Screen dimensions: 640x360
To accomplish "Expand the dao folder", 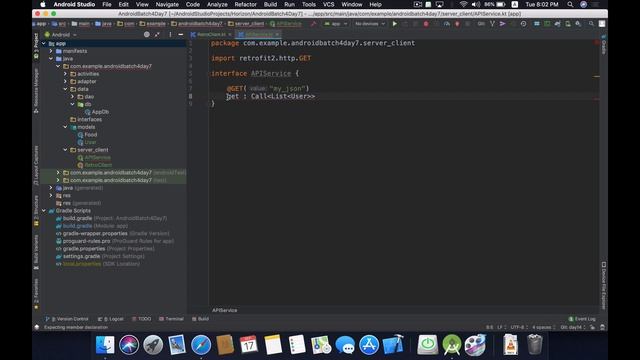I will coord(73,97).
